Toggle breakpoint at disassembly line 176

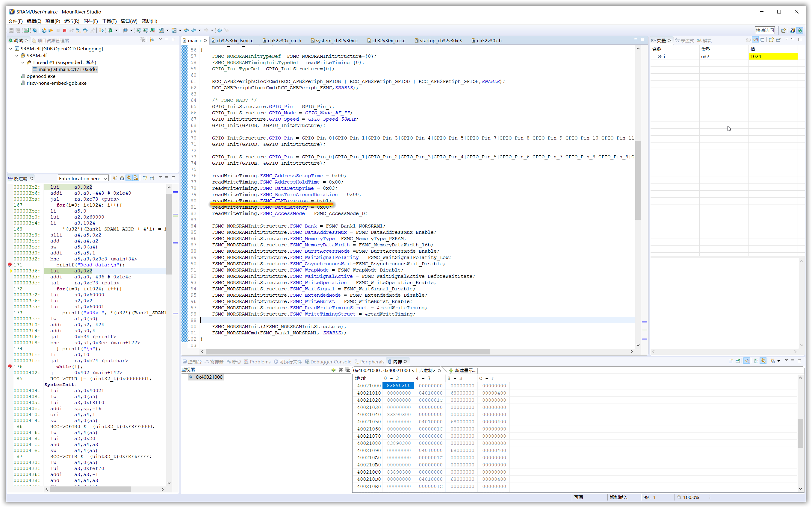point(10,366)
